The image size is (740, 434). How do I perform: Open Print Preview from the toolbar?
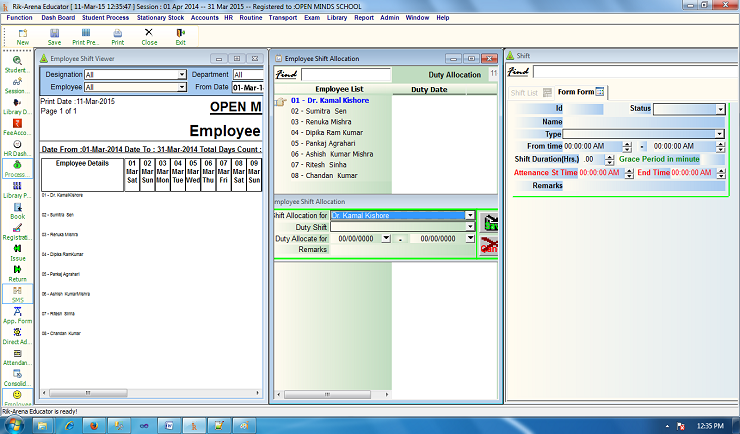tap(86, 36)
